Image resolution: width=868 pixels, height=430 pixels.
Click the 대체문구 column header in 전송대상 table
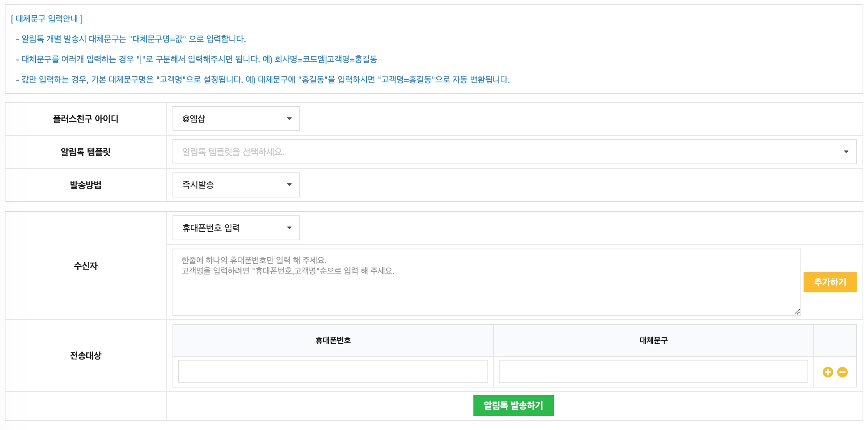click(654, 340)
